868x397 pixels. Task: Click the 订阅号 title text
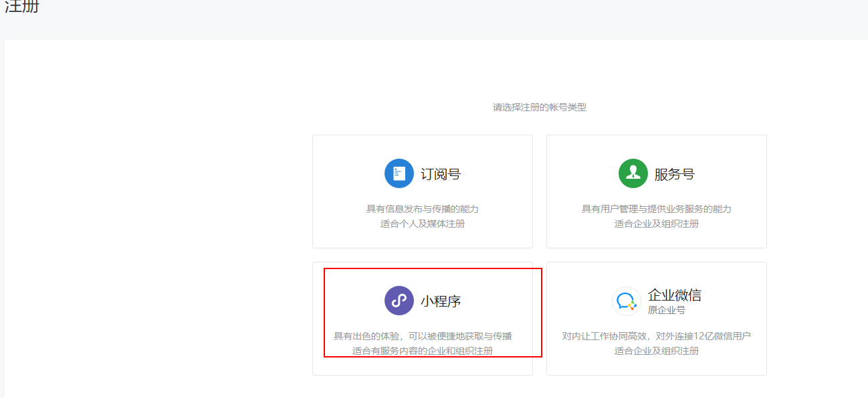pos(441,173)
